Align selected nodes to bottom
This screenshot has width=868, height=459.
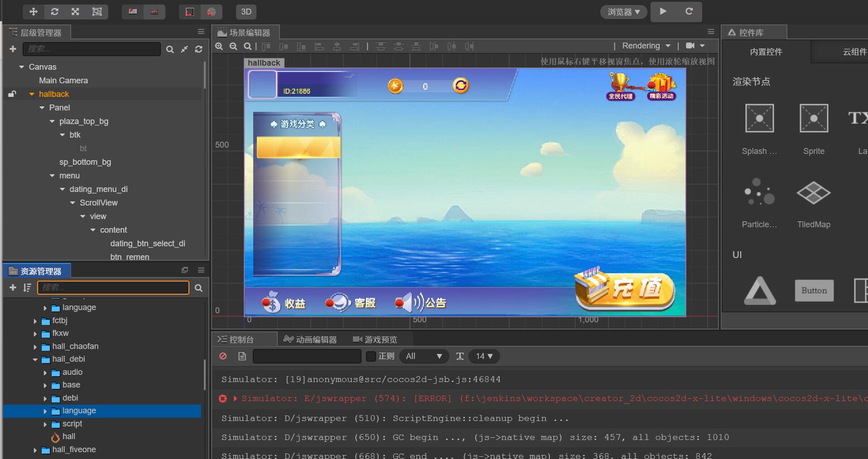pyautogui.click(x=301, y=46)
